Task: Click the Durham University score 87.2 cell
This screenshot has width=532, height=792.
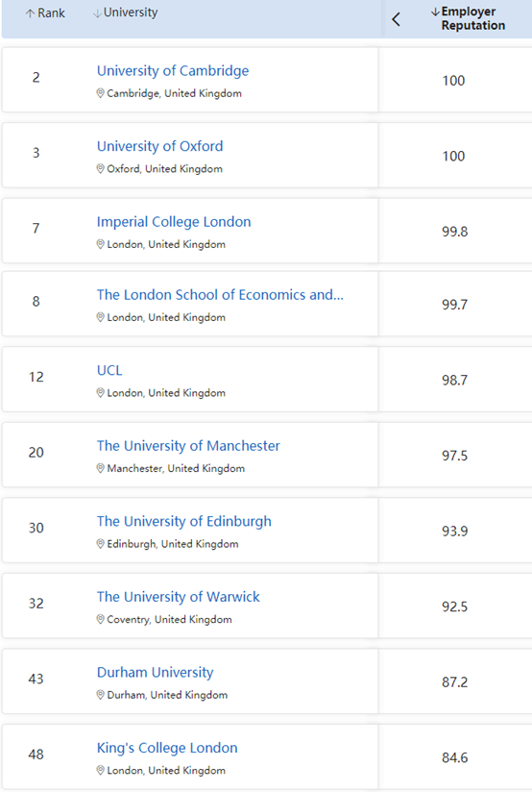Action: point(455,681)
